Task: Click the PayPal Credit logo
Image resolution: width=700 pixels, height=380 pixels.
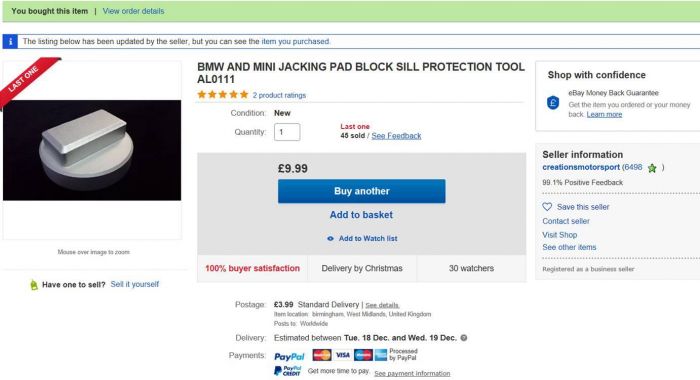Action: click(x=288, y=371)
